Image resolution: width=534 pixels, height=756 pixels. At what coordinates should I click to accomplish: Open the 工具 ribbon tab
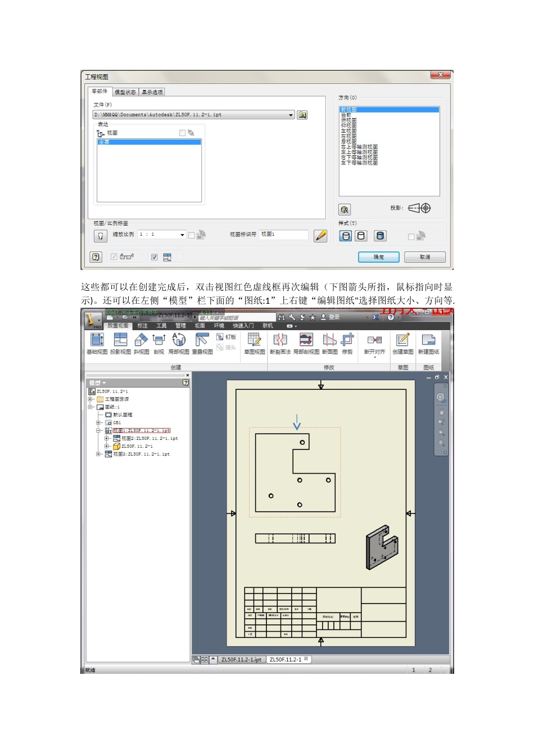tap(161, 326)
